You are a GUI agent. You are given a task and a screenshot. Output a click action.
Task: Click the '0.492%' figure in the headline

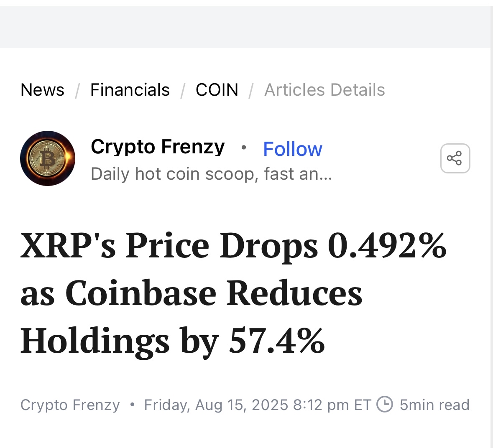click(387, 246)
